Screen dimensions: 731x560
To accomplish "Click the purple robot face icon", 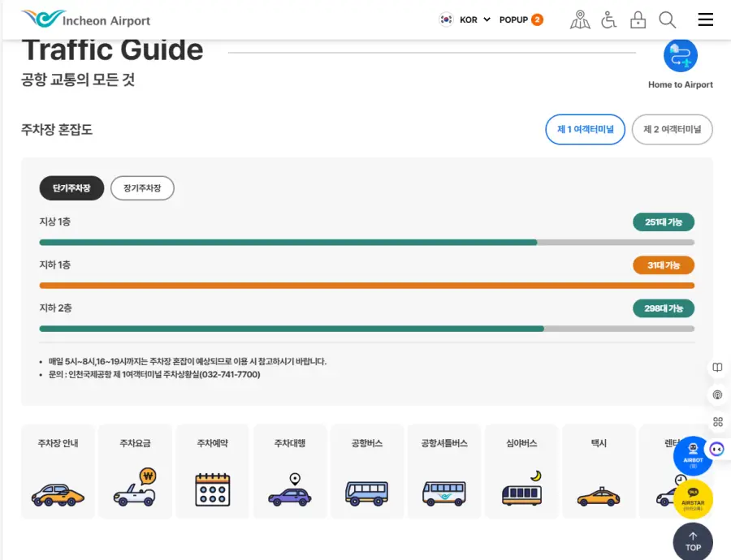I will click(x=716, y=449).
